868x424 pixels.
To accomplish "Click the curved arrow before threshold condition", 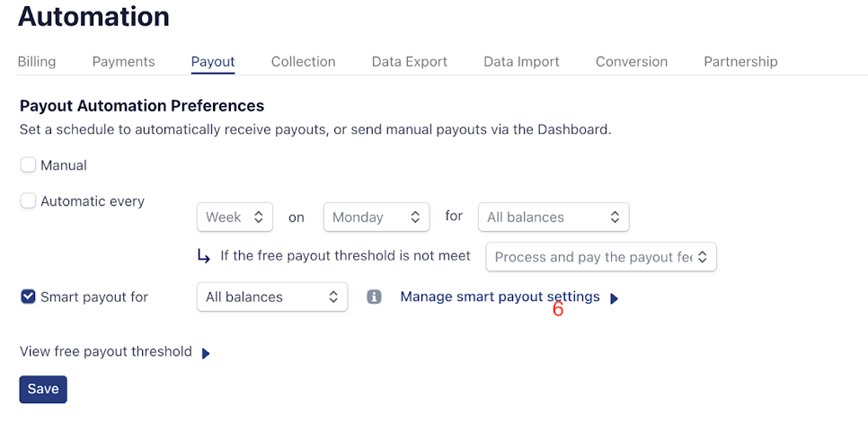I will (x=204, y=256).
